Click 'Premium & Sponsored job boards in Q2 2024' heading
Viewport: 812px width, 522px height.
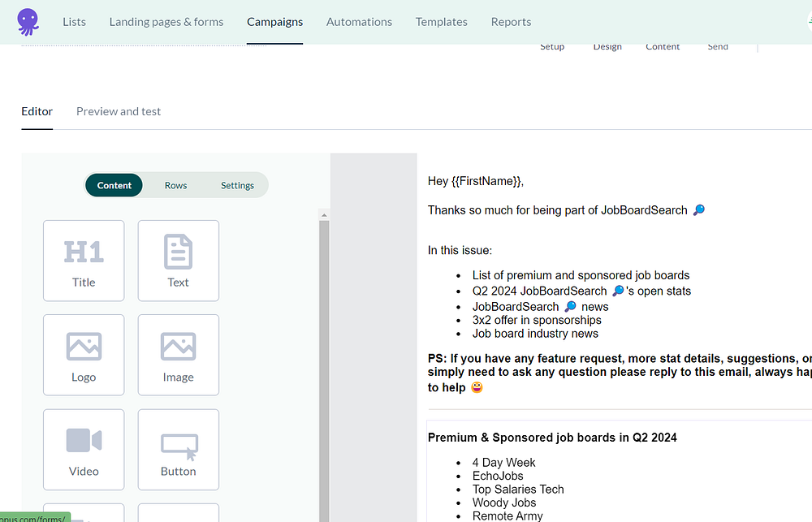(552, 438)
